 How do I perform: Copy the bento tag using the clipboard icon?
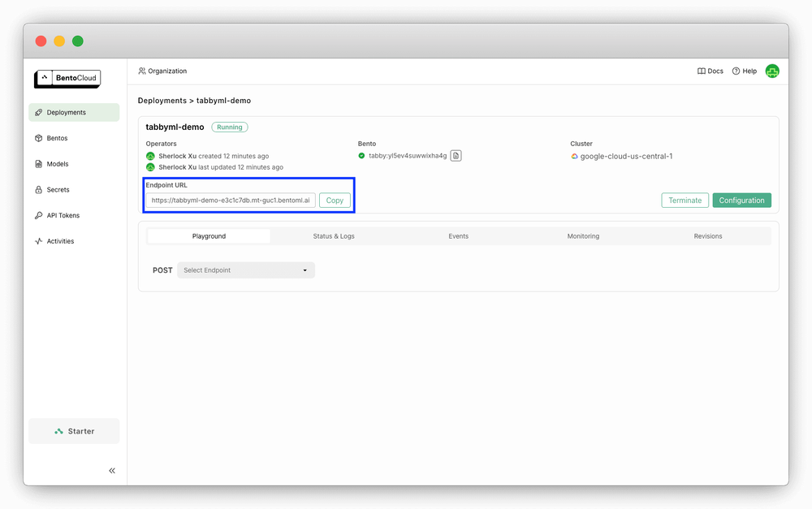(455, 155)
